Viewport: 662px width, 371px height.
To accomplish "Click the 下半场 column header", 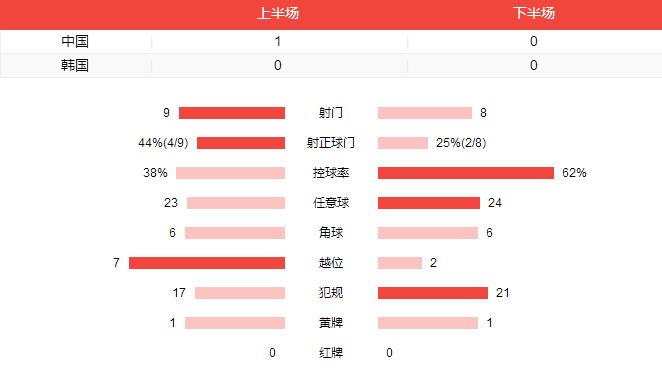I will tap(534, 14).
